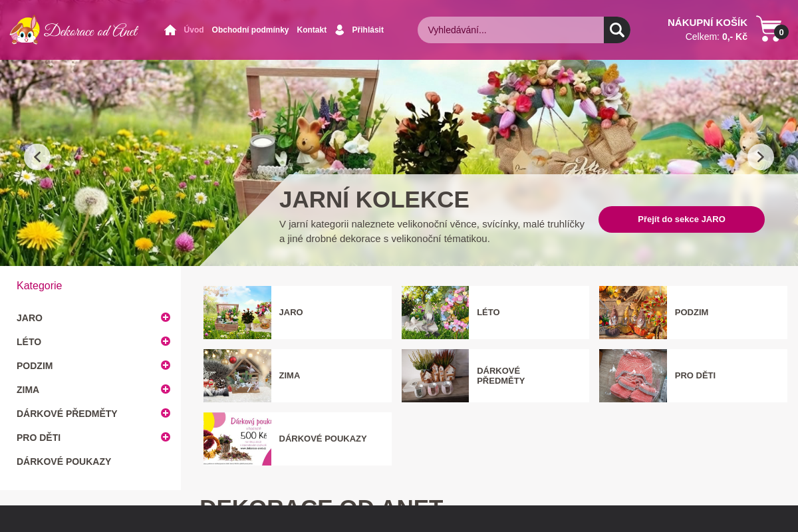Click the Dekorace od Anet logo
The image size is (798, 532).
(74, 30)
